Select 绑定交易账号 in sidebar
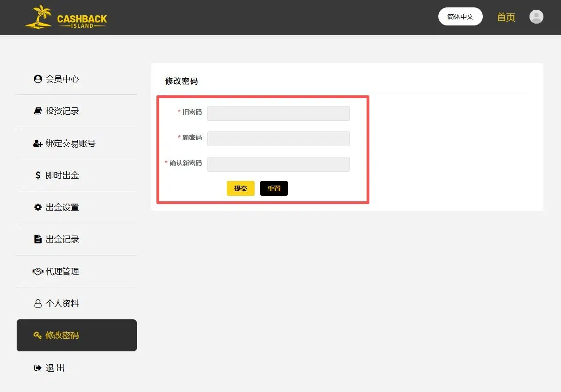This screenshot has height=392, width=561. (76, 143)
